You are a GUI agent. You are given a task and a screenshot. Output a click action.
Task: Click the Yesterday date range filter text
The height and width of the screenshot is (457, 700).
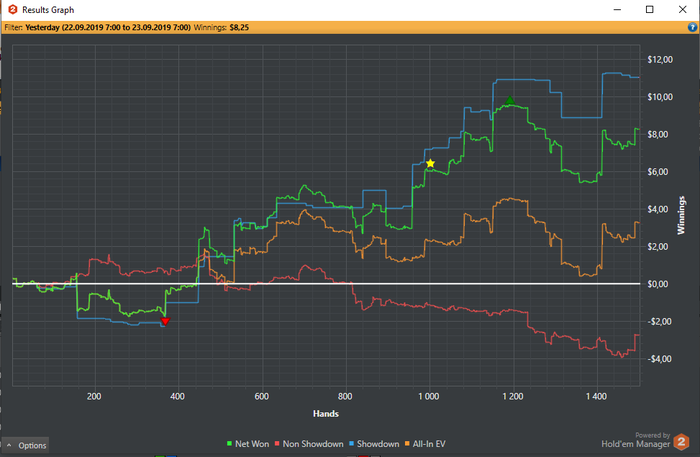coord(108,28)
